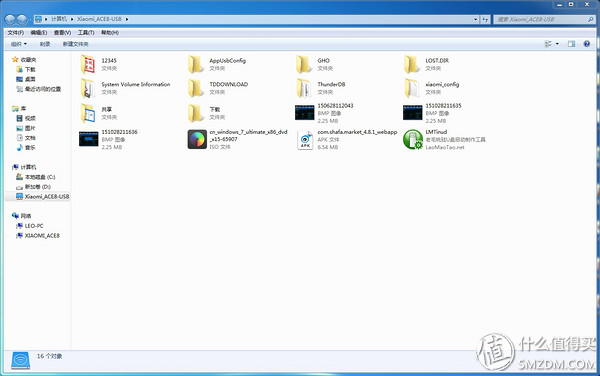
Task: Select the TDDOWNLOAD folder icon
Action: (196, 88)
